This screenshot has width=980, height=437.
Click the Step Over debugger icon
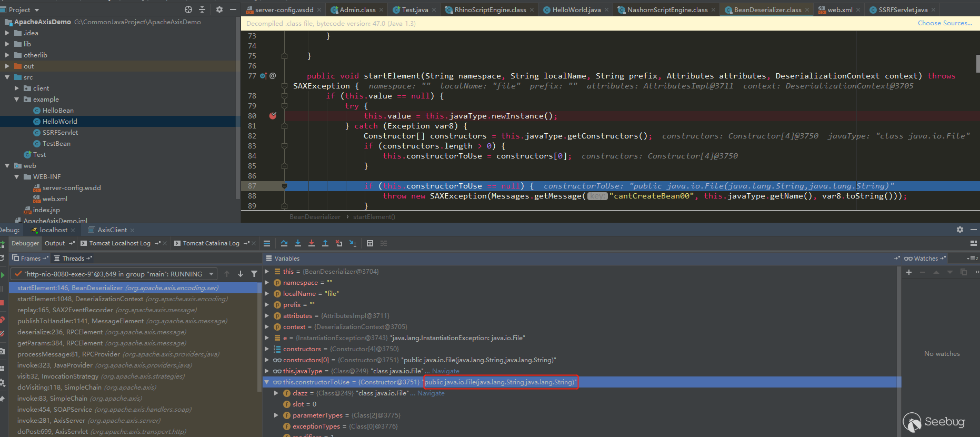(284, 243)
